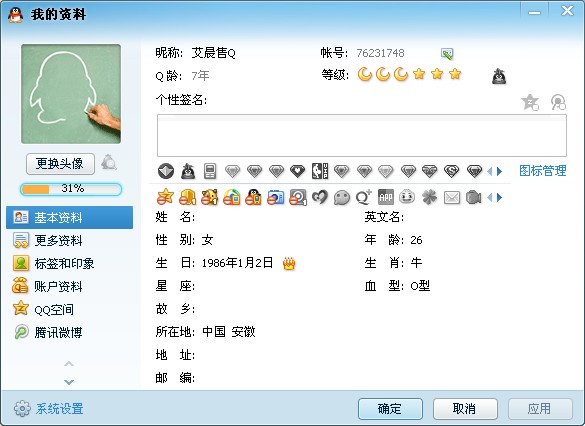Open the 系统设置 link
Image resolution: width=585 pixels, height=426 pixels.
(x=60, y=409)
